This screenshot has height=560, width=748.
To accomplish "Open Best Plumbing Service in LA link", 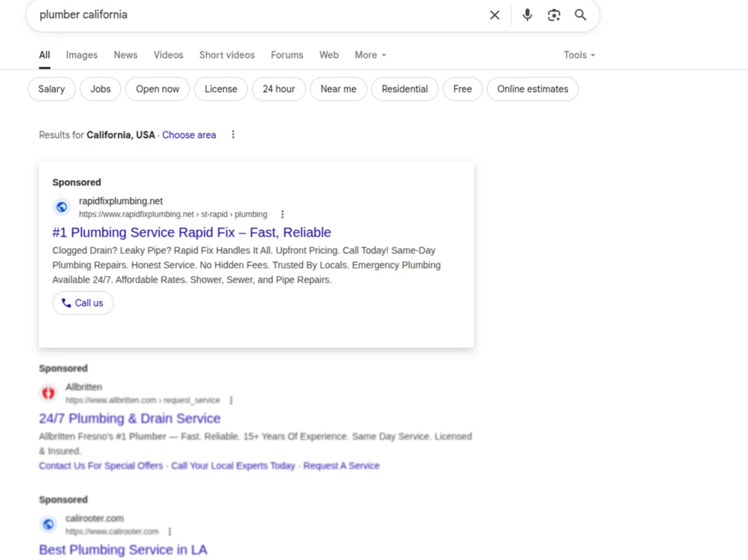I will [123, 550].
